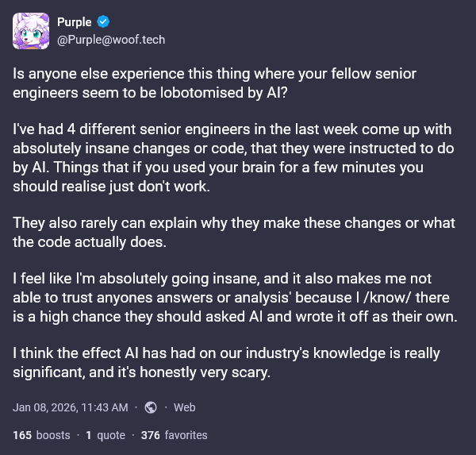Open the Purple display name profile
The height and width of the screenshot is (455, 476).
[x=74, y=22]
